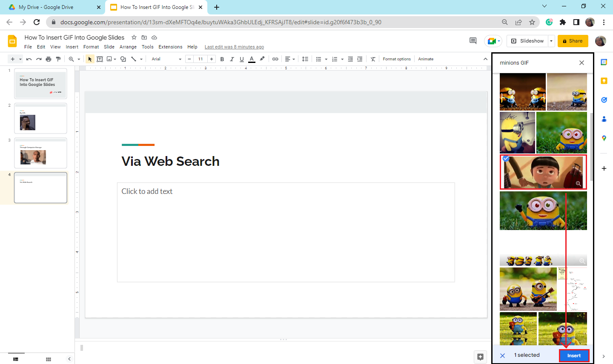Select the Text box tool
The height and width of the screenshot is (364, 613).
(100, 59)
